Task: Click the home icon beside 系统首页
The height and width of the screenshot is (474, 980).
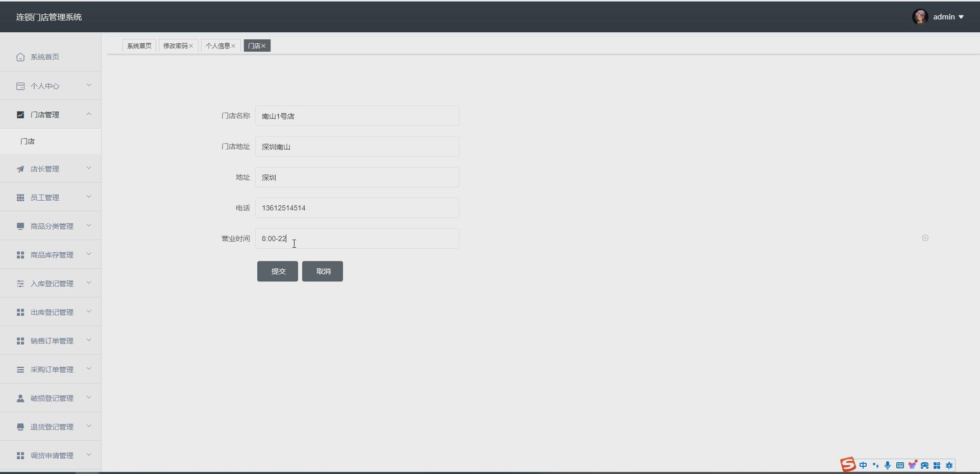Action: [x=20, y=57]
